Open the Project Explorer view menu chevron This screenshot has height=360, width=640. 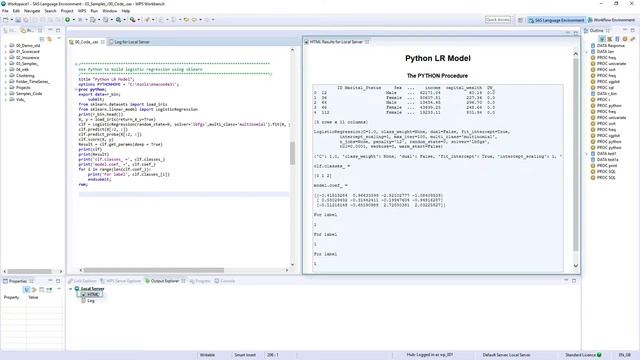coord(59,38)
